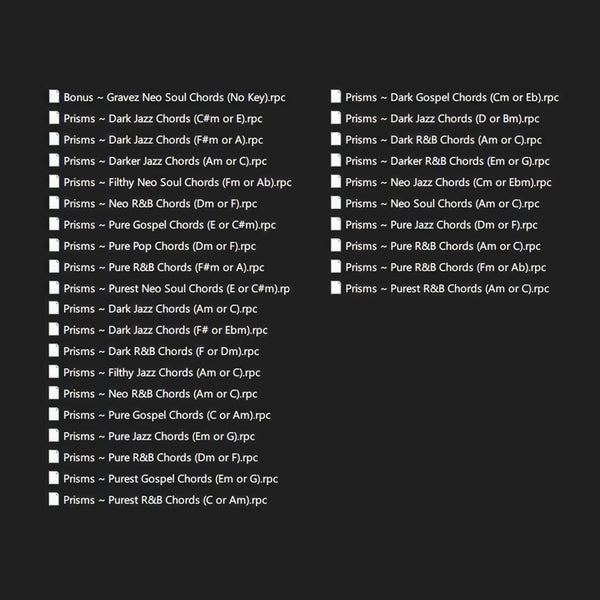Click file icon beside Filthy Jazz Chords (Am or C)
Image resolution: width=600 pixels, height=600 pixels.
(54, 372)
